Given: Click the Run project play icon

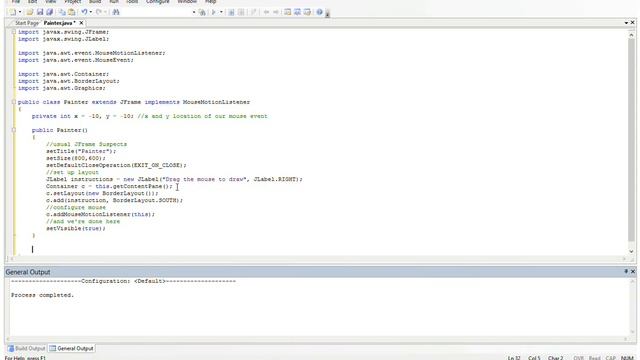Looking at the screenshot, I should point(213,12).
